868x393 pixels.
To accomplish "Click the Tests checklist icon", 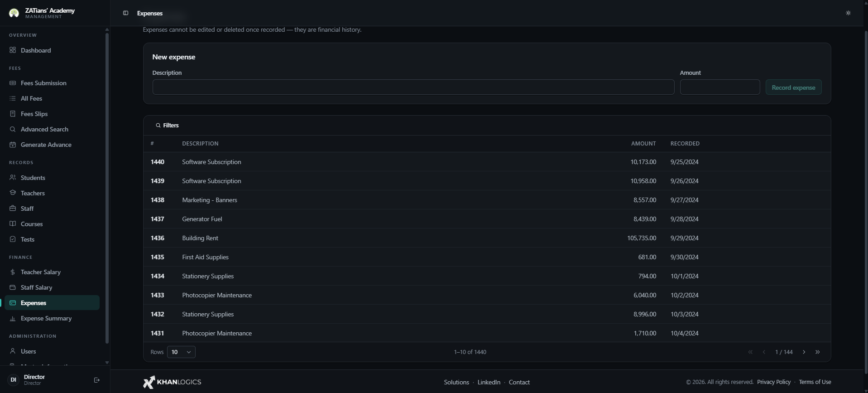I will coord(13,239).
